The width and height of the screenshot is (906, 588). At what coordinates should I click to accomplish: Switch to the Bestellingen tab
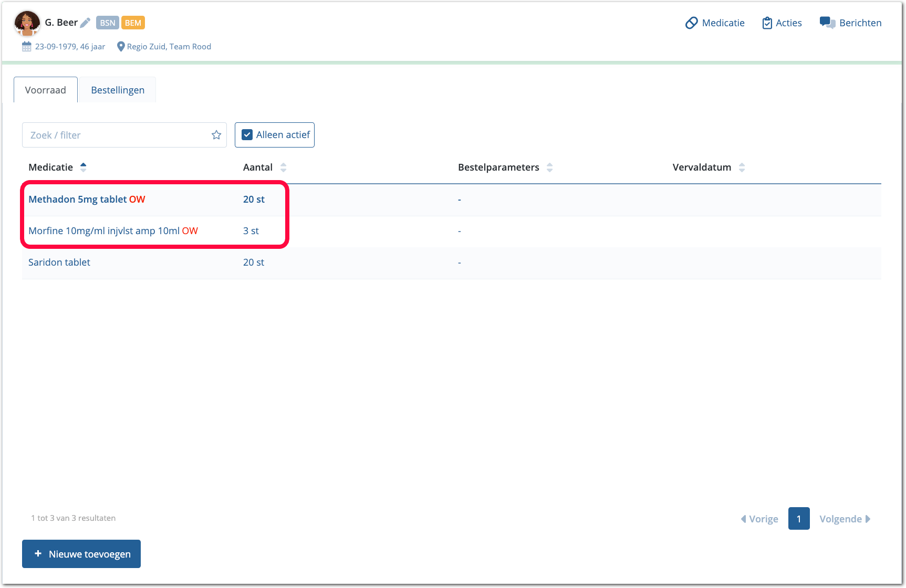(x=118, y=90)
